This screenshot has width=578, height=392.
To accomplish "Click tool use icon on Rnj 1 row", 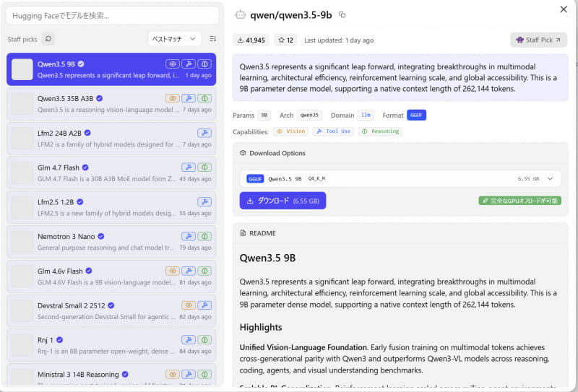I will [189, 340].
